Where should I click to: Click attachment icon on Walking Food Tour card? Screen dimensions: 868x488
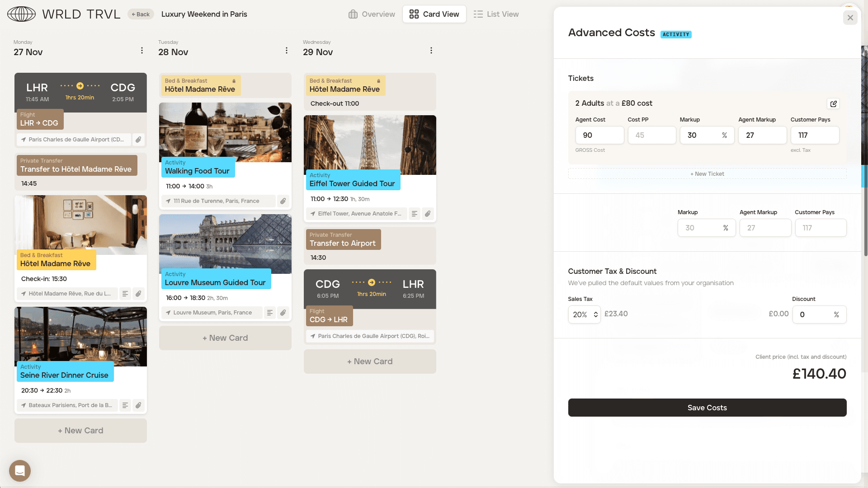click(283, 201)
